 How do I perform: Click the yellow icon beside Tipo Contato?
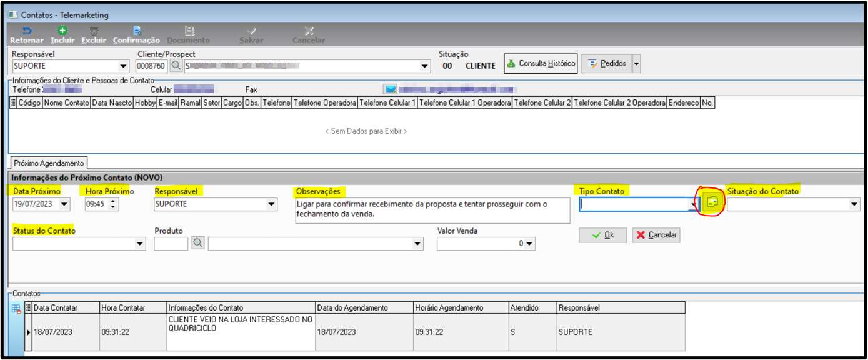click(712, 202)
